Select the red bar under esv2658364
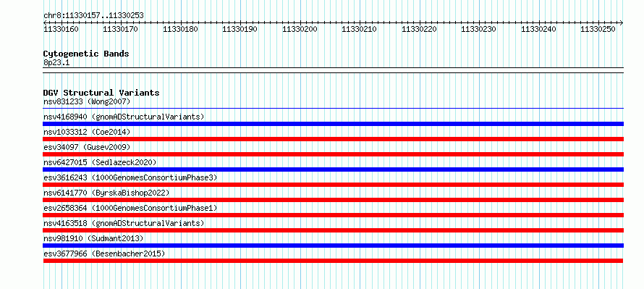 pos(333,215)
